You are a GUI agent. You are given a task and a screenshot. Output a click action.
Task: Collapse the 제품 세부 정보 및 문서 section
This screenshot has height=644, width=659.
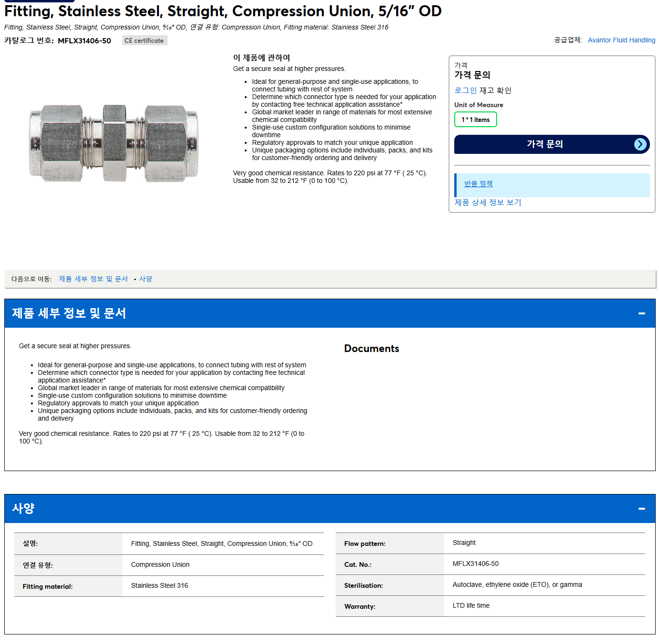point(641,313)
